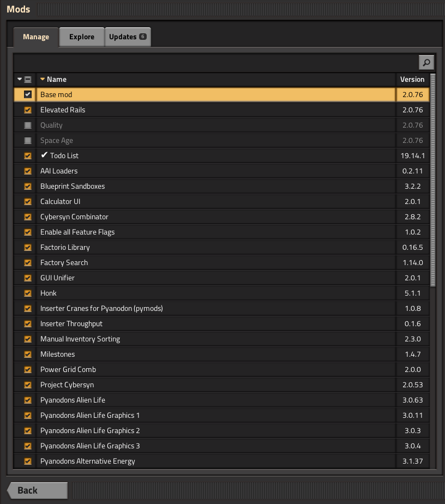Toggle the Power Grid Comb checkbox
This screenshot has height=504, width=445.
coord(28,369)
